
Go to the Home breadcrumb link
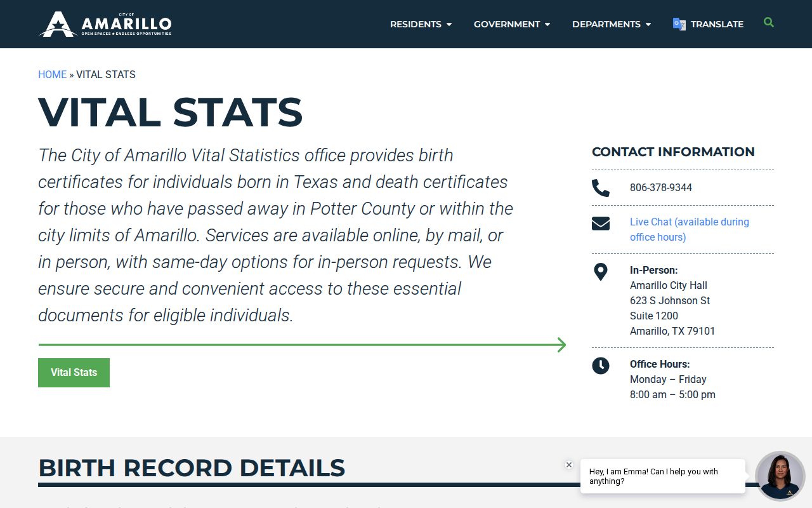pos(52,74)
